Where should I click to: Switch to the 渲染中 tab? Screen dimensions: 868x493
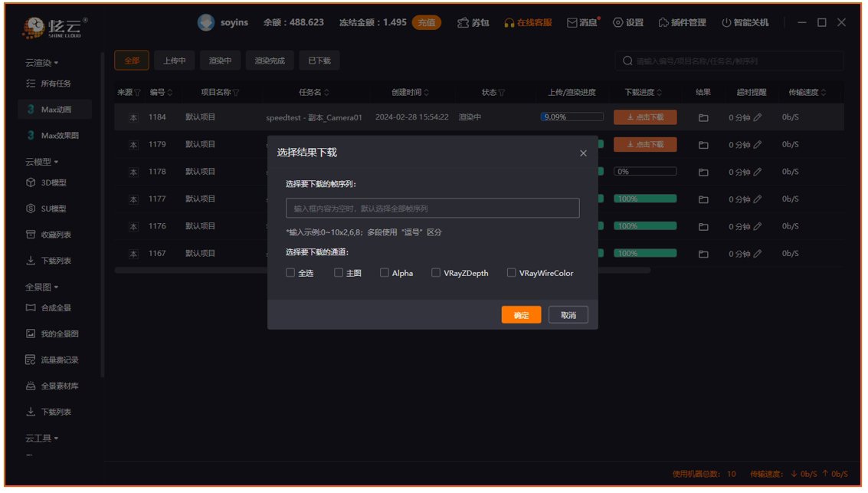coord(221,61)
